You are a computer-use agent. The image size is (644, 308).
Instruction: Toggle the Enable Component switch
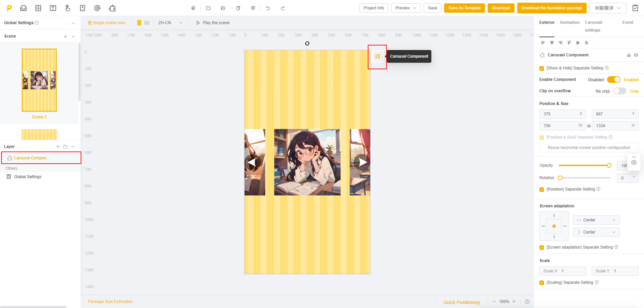tap(614, 80)
